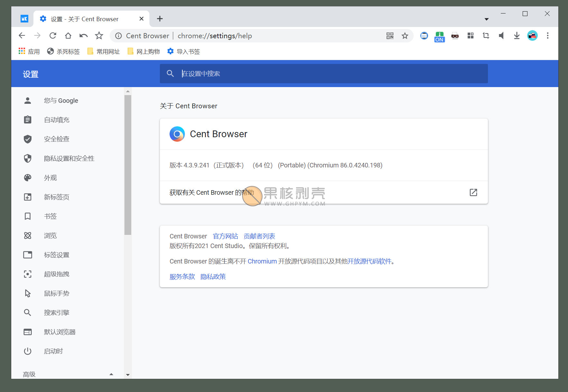The width and height of the screenshot is (568, 392).
Task: Open the 官方网站 link
Action: tap(225, 236)
